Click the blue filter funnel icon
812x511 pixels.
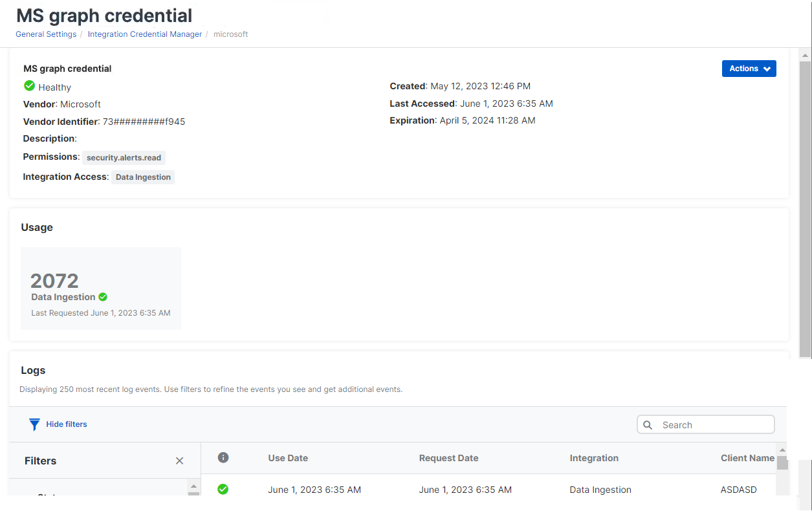[34, 424]
